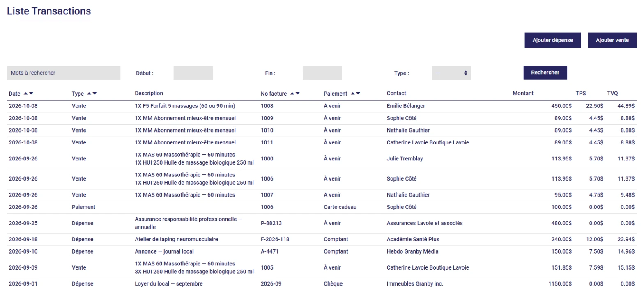Image resolution: width=644 pixels, height=288 pixels.
Task: Click the Fin date field
Action: pos(322,73)
